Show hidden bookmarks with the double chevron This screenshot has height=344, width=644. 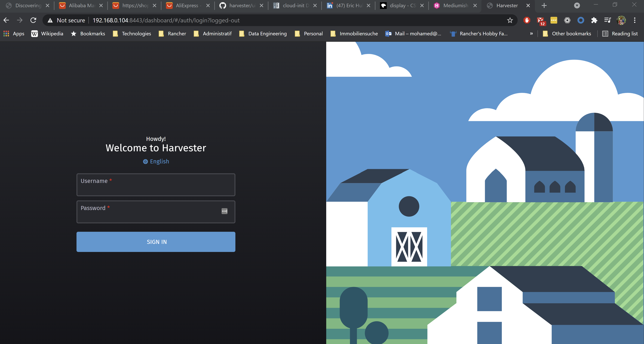(531, 34)
